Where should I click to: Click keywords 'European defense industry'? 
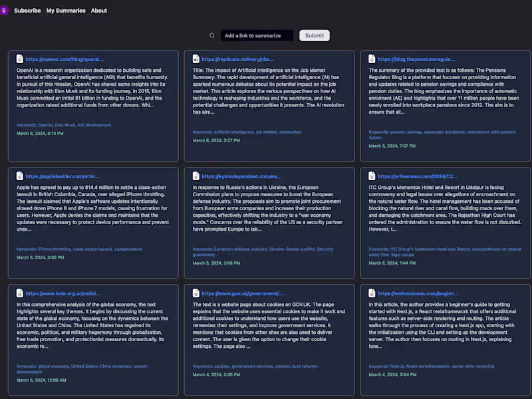(x=263, y=251)
